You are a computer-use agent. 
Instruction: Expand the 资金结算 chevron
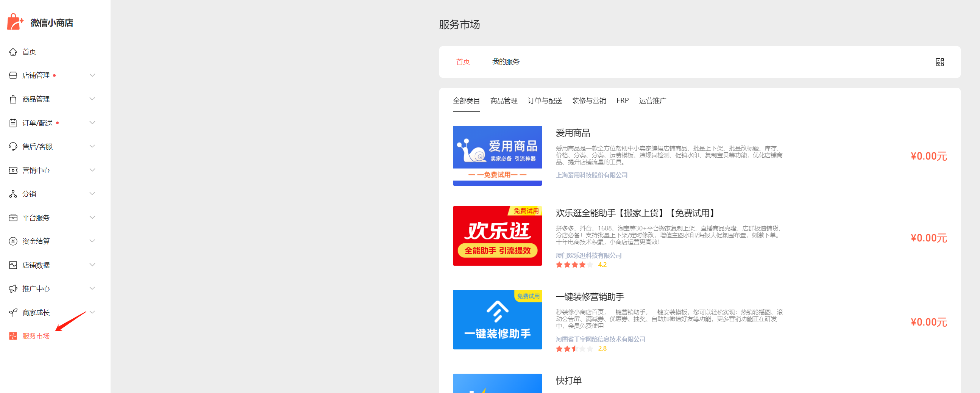pyautogui.click(x=92, y=241)
